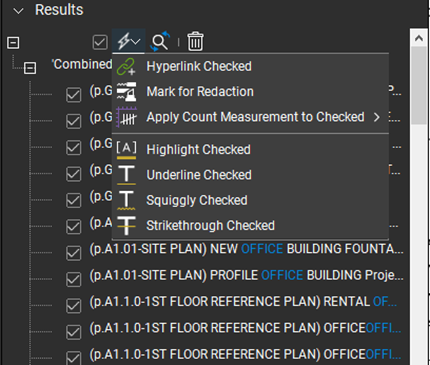430x365 pixels.
Task: Choose Hyperlink Checked from the menu
Action: pos(251,66)
